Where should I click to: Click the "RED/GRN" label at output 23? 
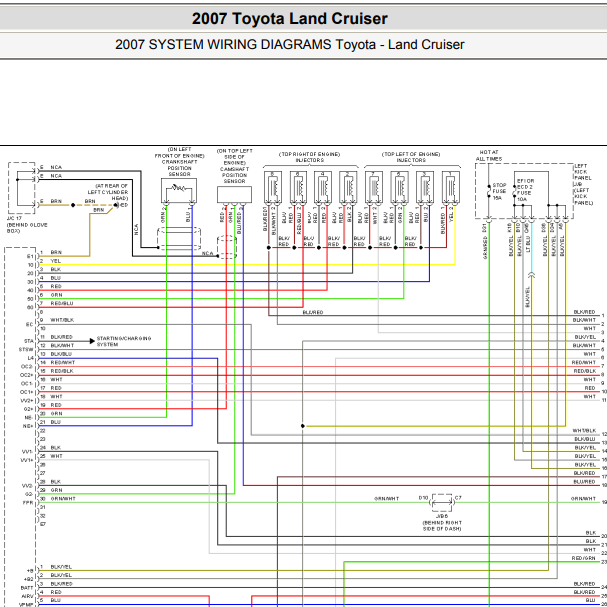[x=583, y=558]
